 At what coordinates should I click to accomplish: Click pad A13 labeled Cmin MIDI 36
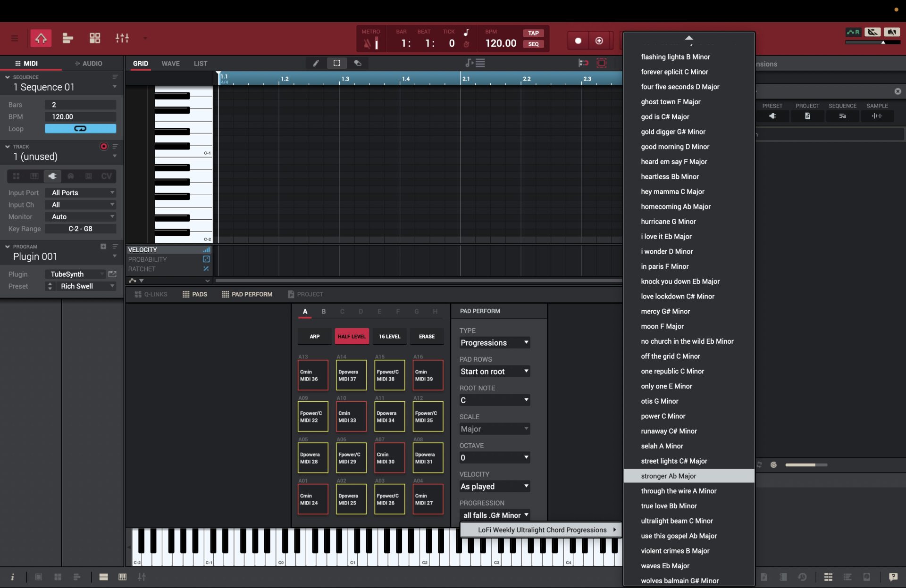point(312,375)
